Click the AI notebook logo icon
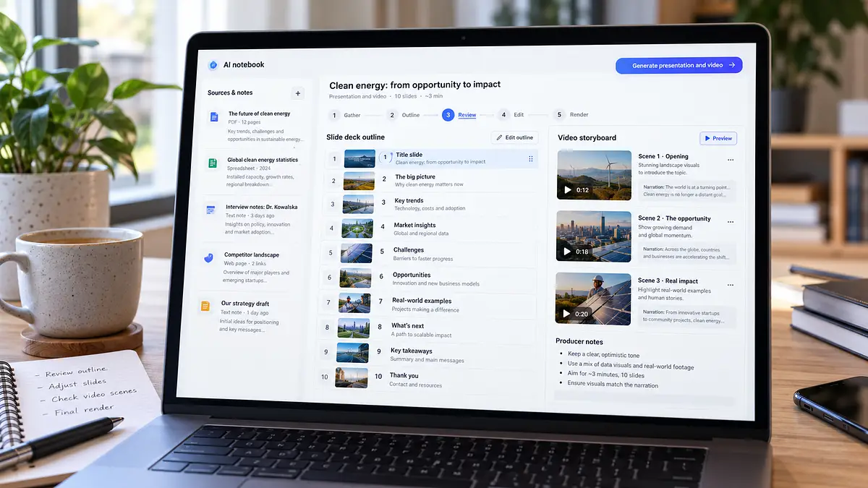Screen dimensions: 868x488 tap(213, 65)
